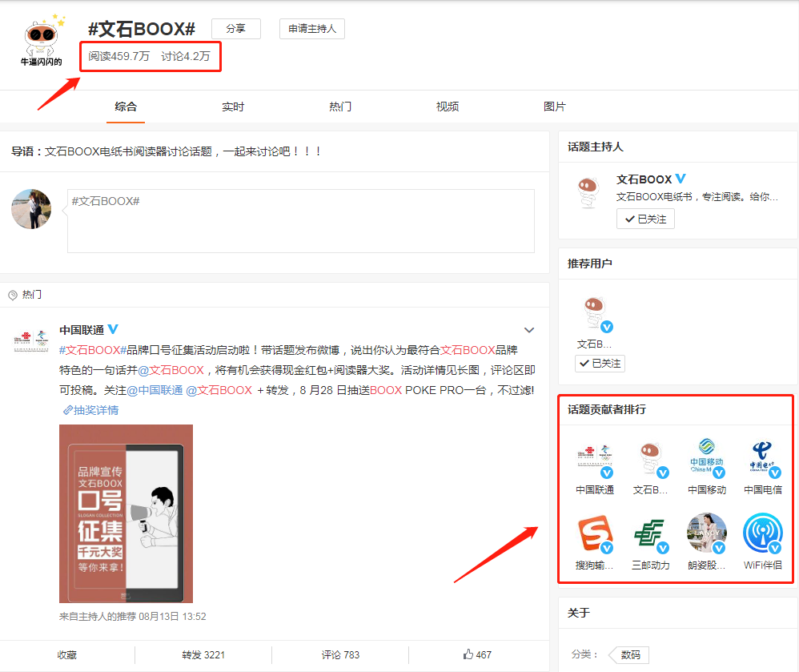Open the 文石BOOX topic mascot avatar

tap(42, 41)
